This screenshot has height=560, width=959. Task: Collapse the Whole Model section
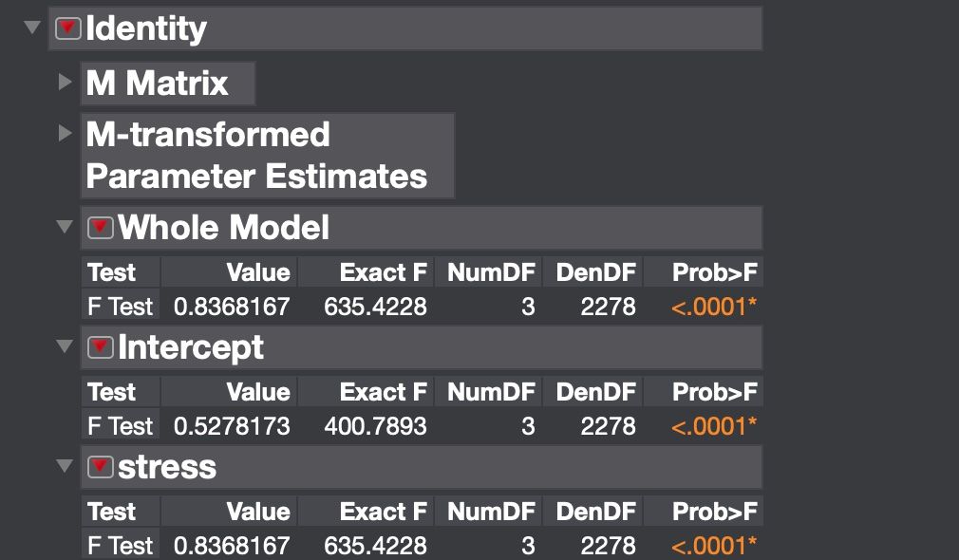[64, 227]
